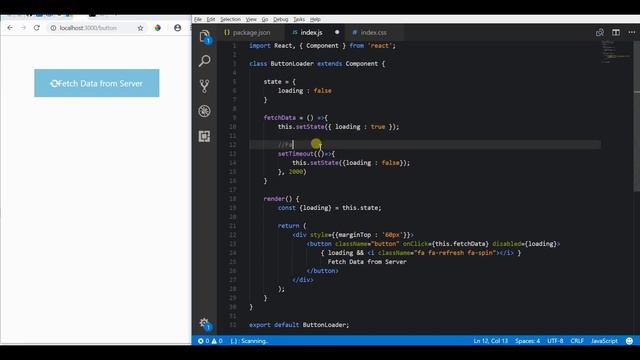
Task: Open the browser profile account icon
Action: point(178,28)
